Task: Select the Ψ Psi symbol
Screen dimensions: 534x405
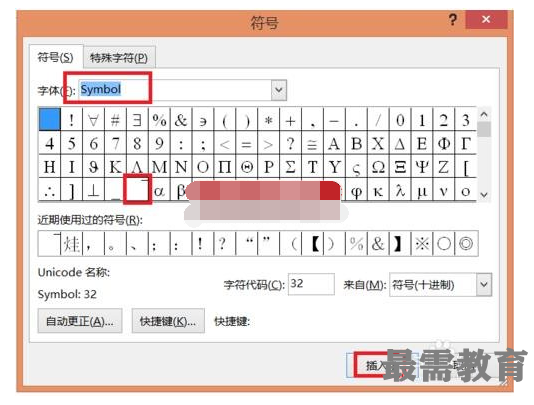Action: click(x=422, y=167)
